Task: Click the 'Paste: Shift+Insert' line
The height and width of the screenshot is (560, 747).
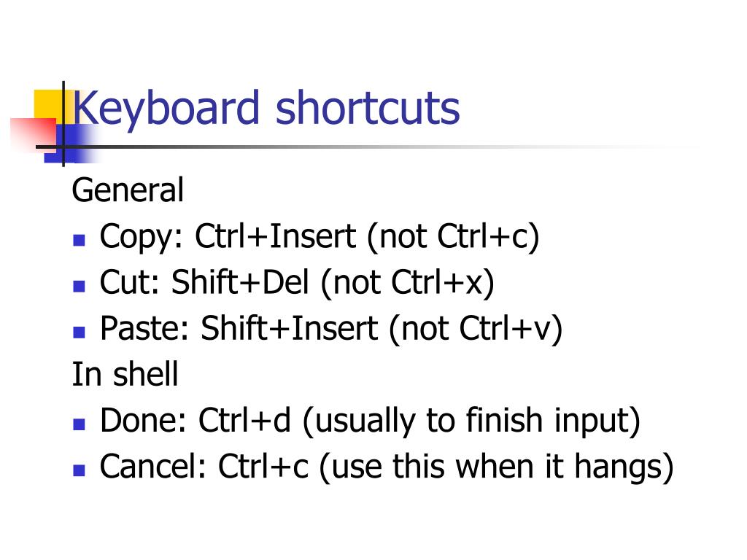Action: (331, 329)
